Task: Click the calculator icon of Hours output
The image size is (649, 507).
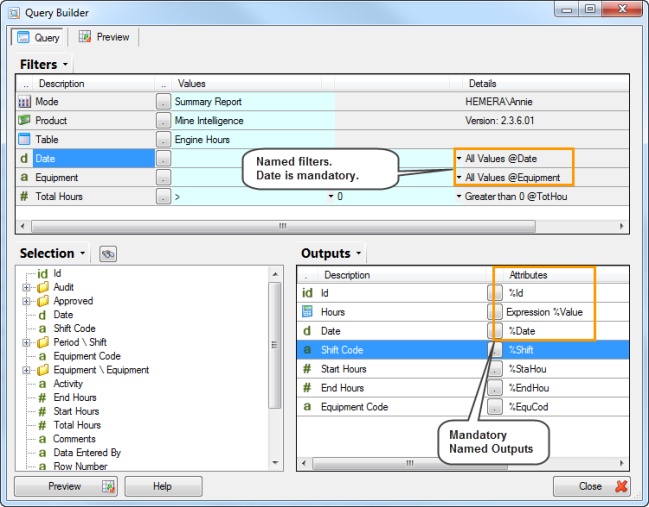Action: [x=307, y=312]
